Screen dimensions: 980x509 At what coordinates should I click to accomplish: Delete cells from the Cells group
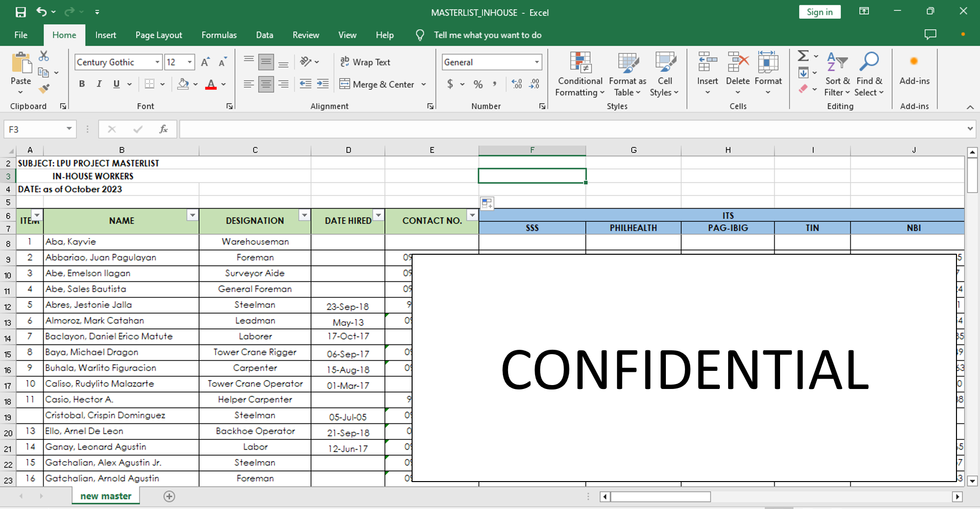(x=738, y=73)
